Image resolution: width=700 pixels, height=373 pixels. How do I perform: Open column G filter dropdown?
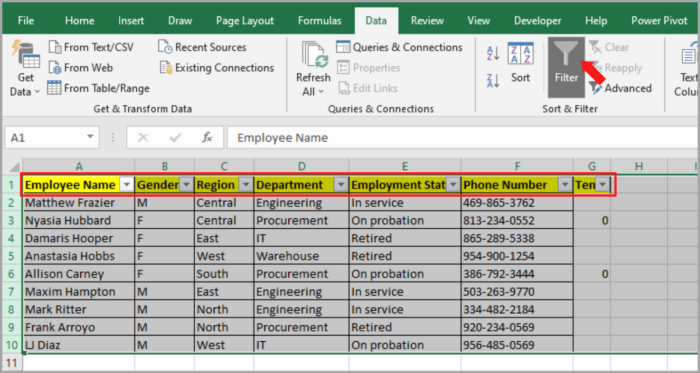click(x=603, y=185)
